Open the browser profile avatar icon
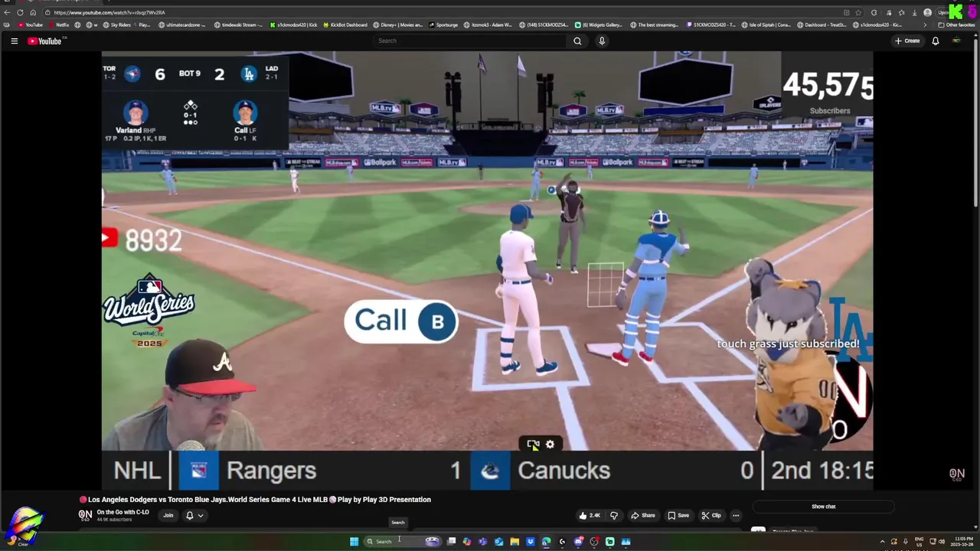 pyautogui.click(x=927, y=12)
